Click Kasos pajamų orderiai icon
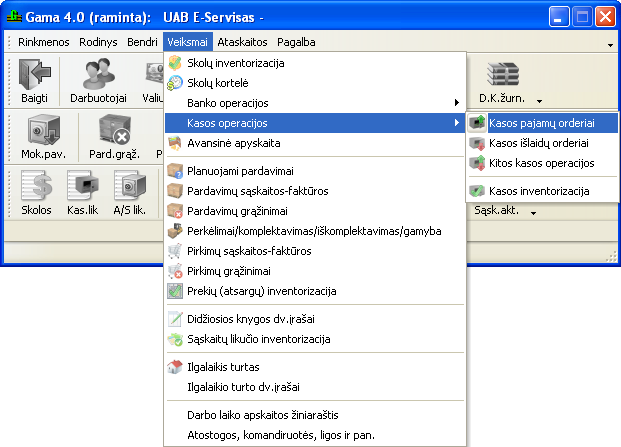The width and height of the screenshot is (621, 447). pyautogui.click(x=477, y=123)
